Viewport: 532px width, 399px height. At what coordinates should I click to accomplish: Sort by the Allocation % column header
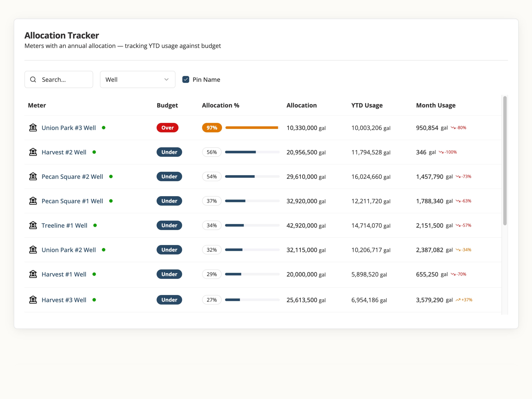[x=221, y=105]
